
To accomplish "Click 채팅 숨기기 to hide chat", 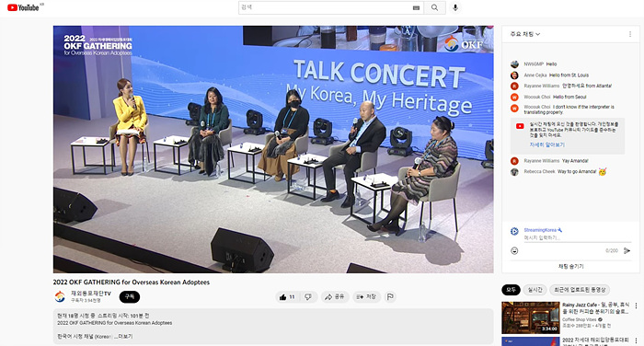I will [571, 266].
